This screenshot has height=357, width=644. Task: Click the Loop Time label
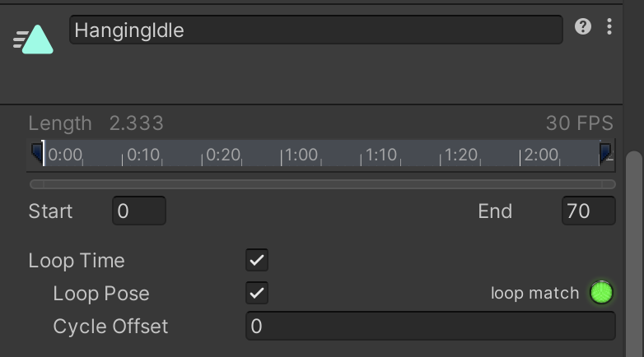(77, 261)
